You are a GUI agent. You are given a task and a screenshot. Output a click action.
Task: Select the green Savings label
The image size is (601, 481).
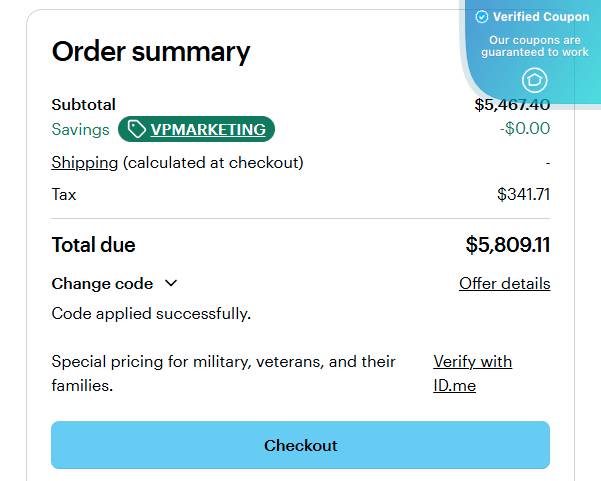pos(80,129)
